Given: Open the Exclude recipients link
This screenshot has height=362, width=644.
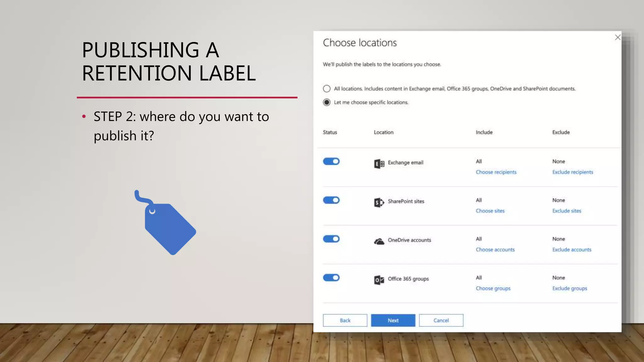Looking at the screenshot, I should coord(573,172).
